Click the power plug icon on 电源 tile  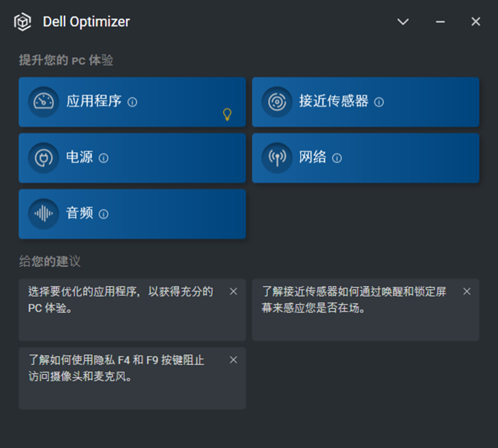43,158
